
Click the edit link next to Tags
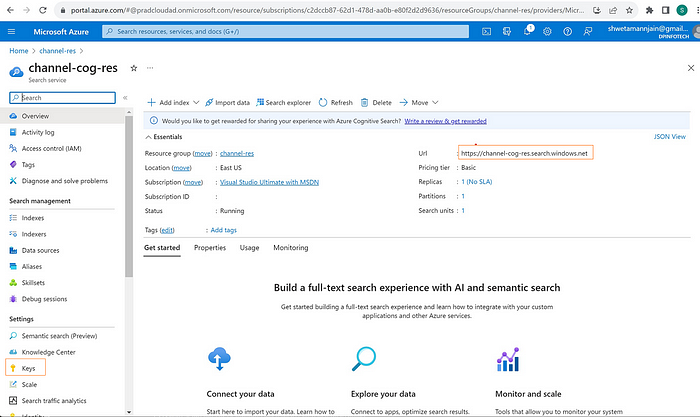[167, 230]
